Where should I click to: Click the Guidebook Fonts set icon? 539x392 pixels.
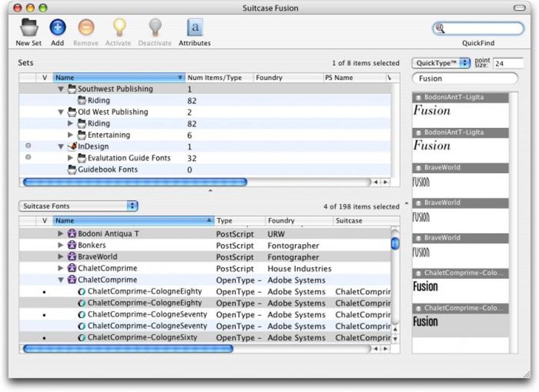72,170
